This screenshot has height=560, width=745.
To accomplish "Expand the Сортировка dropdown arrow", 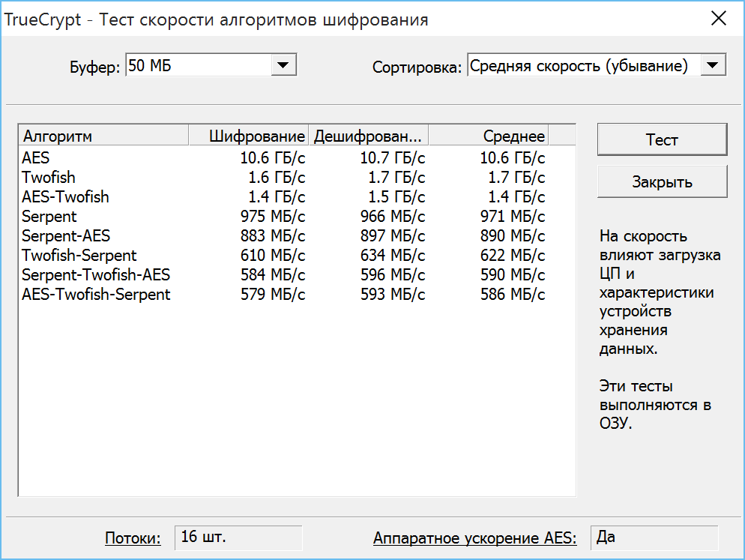I will click(713, 65).
